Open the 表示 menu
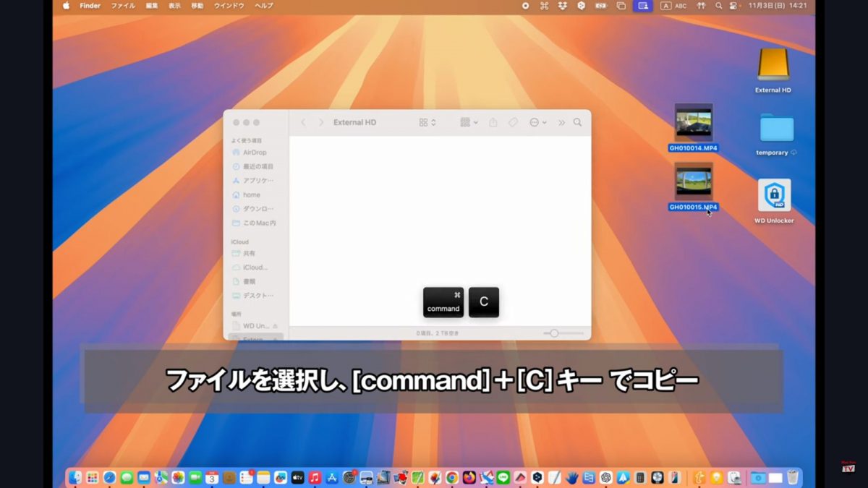Viewport: 868px width, 488px height. click(174, 6)
